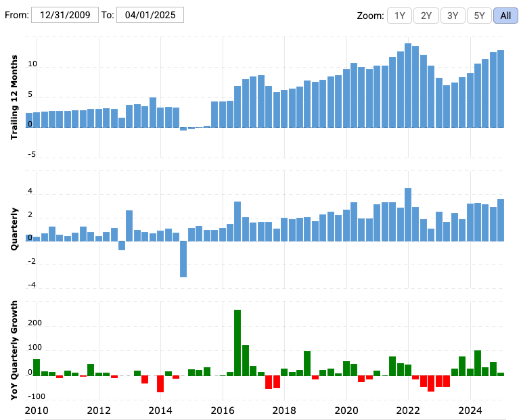This screenshot has width=521, height=420.
Task: Click the -4 label on Quarterly chart axis
Action: pyautogui.click(x=32, y=285)
